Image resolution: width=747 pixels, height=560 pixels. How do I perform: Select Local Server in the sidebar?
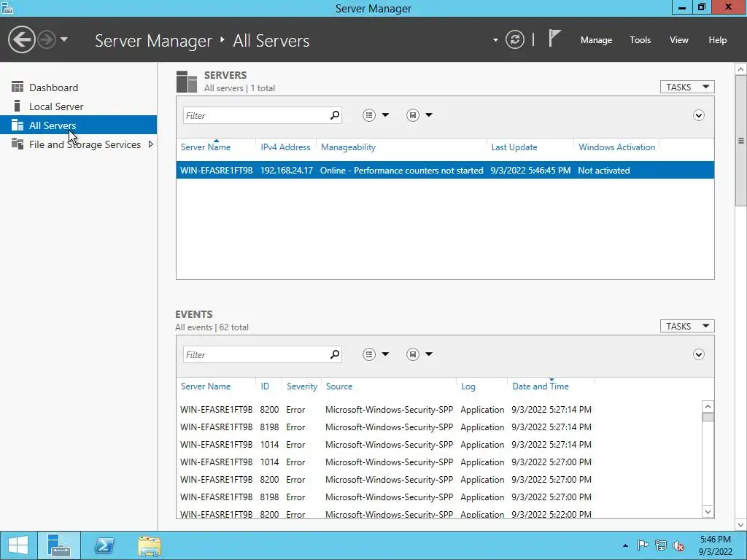[x=78, y=106]
